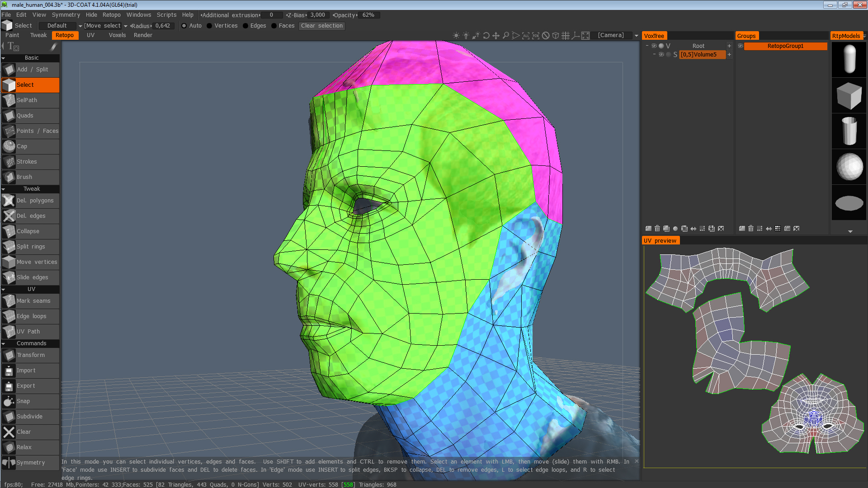The image size is (868, 488).
Task: Open the Symmetry menu
Action: (66, 14)
